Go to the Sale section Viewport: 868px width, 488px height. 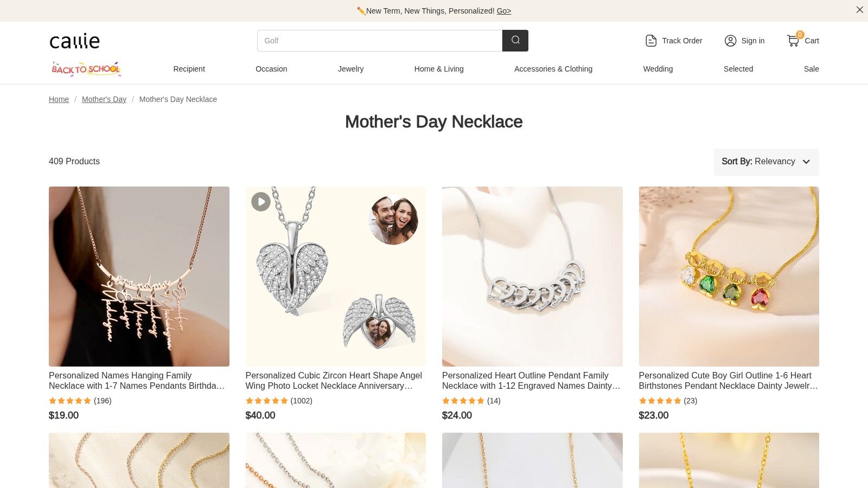pos(811,69)
